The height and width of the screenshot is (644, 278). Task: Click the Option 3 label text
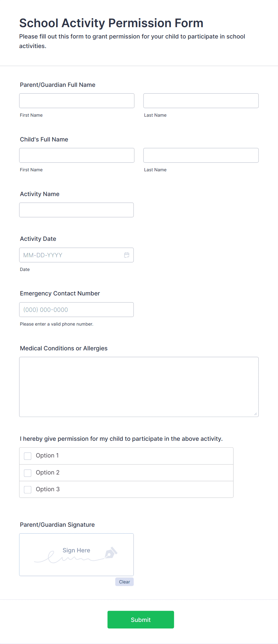(48, 489)
